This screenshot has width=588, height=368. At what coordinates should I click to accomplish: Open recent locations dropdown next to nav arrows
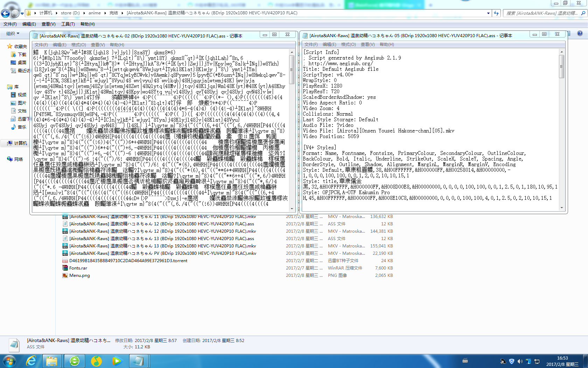(22, 14)
